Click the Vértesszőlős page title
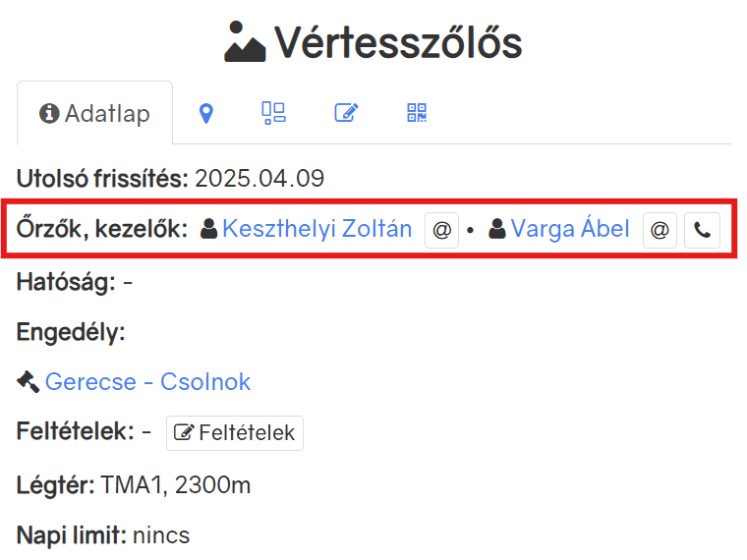This screenshot has width=747, height=560. (x=398, y=43)
